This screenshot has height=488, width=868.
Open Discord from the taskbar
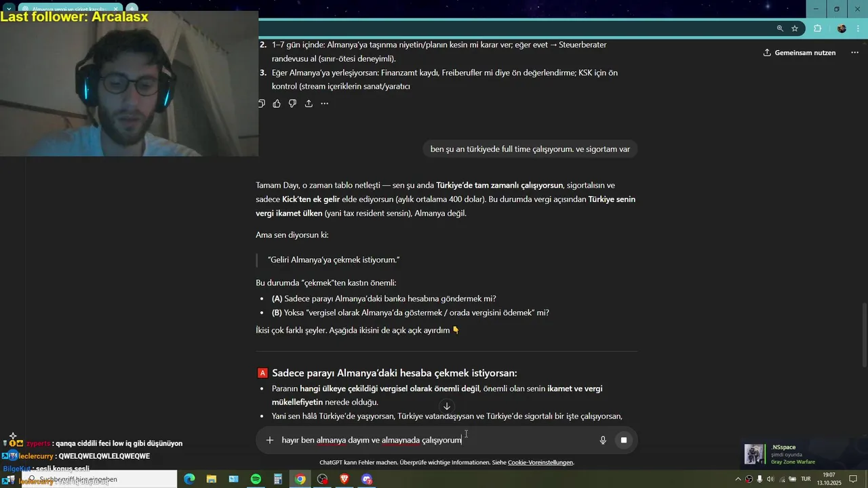coord(367,479)
